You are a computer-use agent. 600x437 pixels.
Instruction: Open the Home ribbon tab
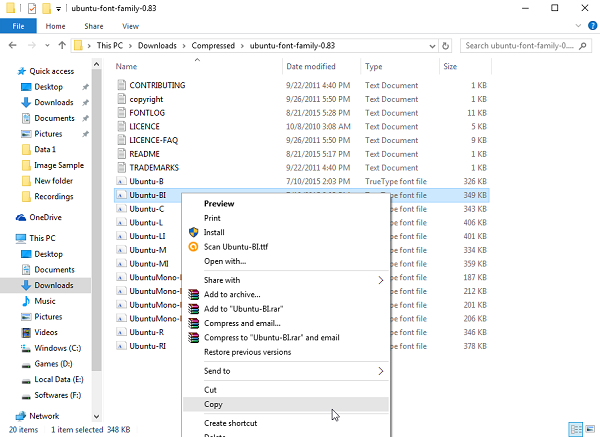click(x=55, y=26)
